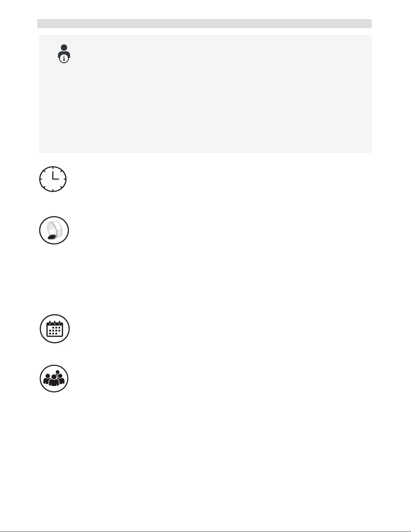Click the head of the person info icon
This screenshot has height=532, width=411.
pos(64,48)
